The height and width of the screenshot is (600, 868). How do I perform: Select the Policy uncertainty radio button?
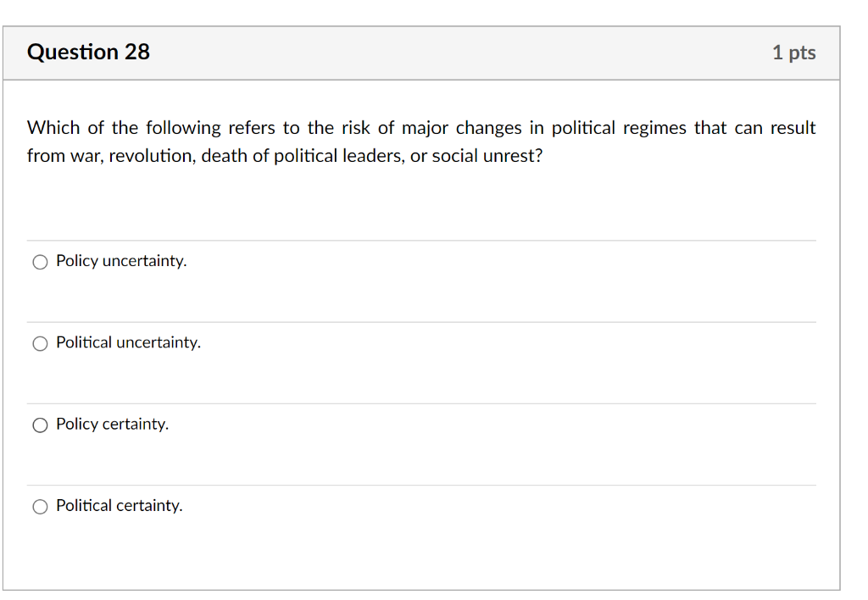[x=39, y=262]
